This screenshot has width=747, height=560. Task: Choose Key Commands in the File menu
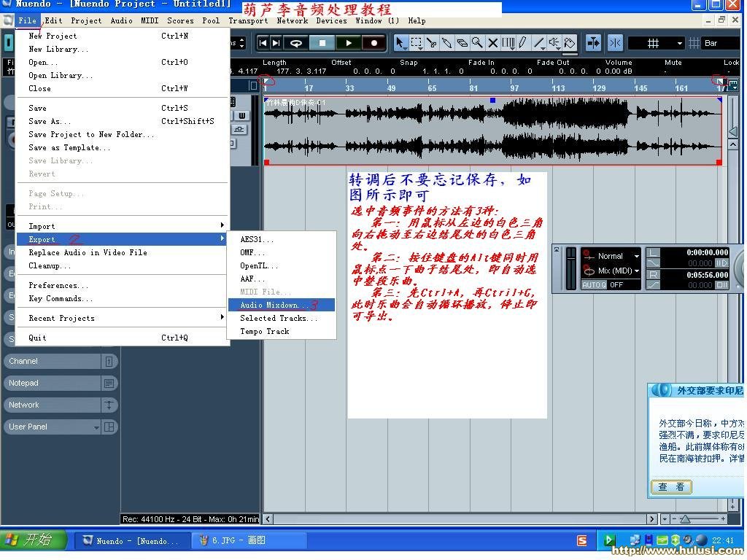pyautogui.click(x=122, y=298)
